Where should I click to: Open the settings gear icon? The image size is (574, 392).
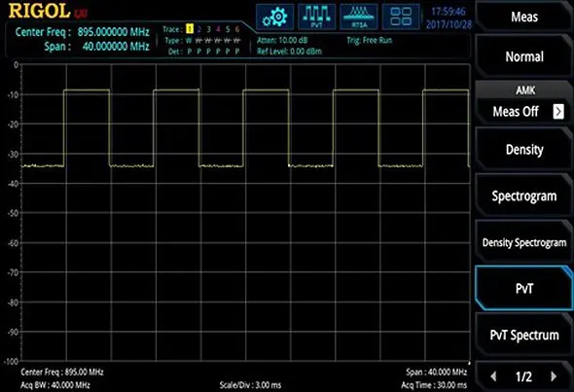(x=275, y=17)
